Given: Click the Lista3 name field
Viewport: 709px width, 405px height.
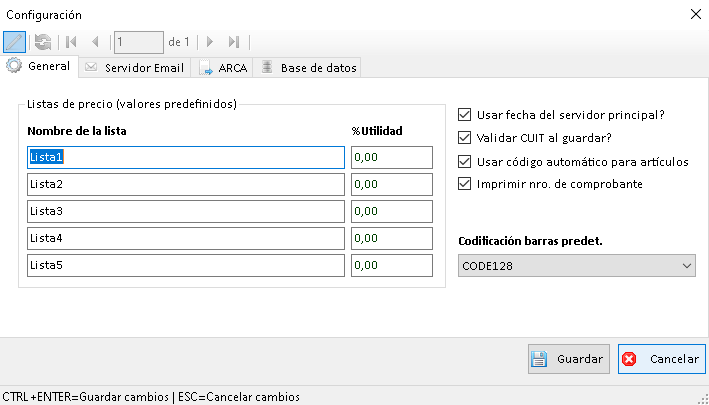Looking at the screenshot, I should pyautogui.click(x=185, y=211).
